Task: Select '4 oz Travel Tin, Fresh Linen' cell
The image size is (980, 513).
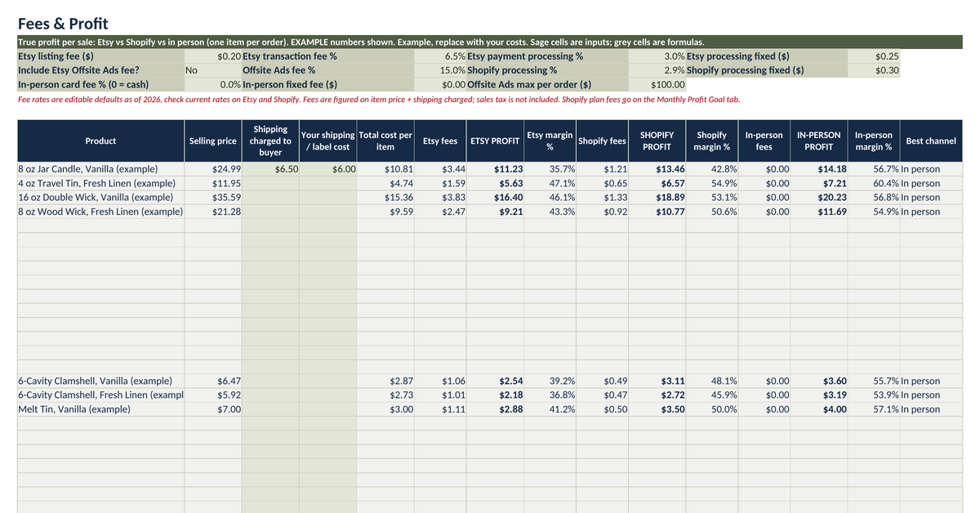Action: pyautogui.click(x=100, y=183)
